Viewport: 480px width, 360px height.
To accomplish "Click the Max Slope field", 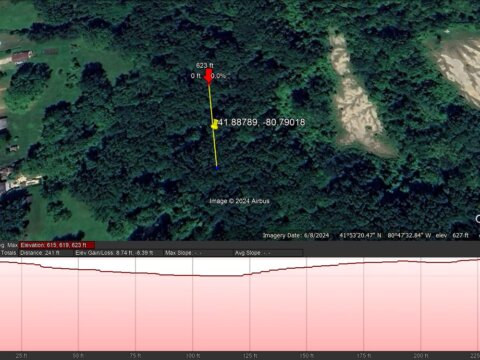I will pos(199,253).
